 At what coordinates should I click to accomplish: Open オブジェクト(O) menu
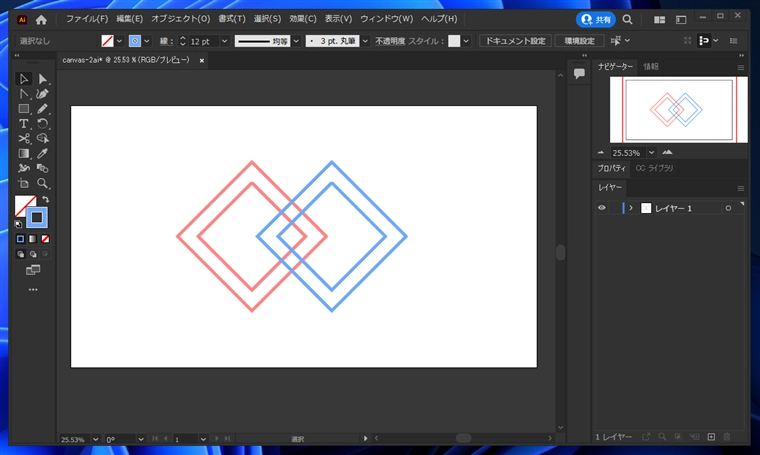(x=180, y=19)
